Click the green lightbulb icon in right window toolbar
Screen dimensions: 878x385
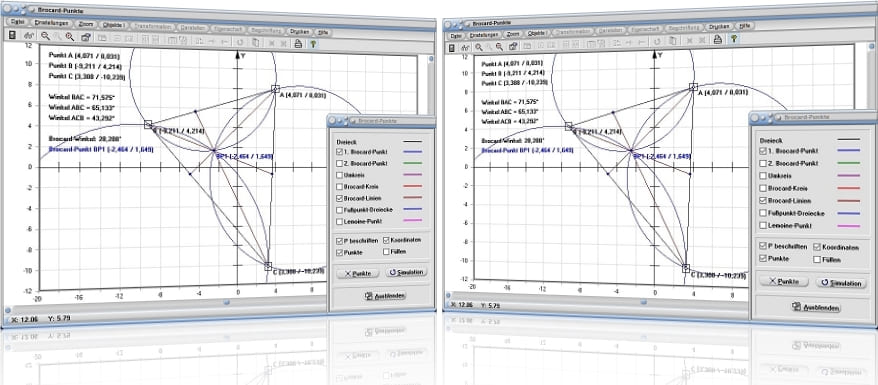click(733, 39)
